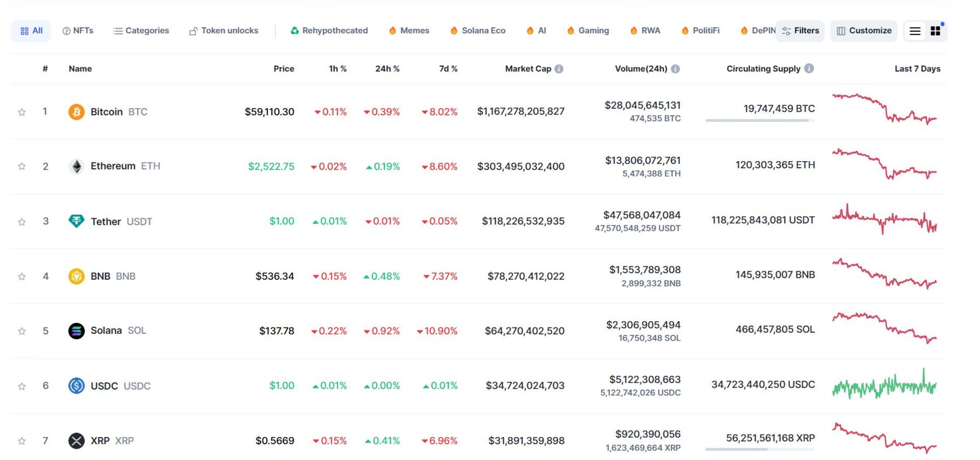View Ethereum last 7 days sparkline chart

[884, 164]
